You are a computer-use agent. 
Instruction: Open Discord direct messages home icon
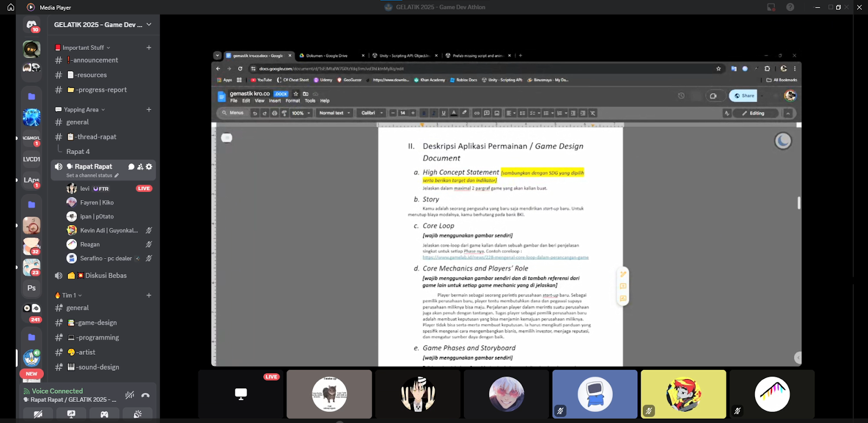coord(31,25)
